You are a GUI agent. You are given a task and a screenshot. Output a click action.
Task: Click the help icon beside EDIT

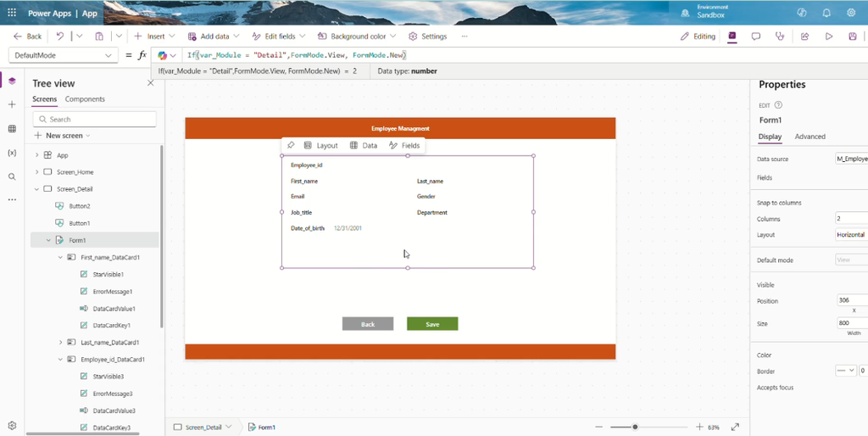point(778,105)
